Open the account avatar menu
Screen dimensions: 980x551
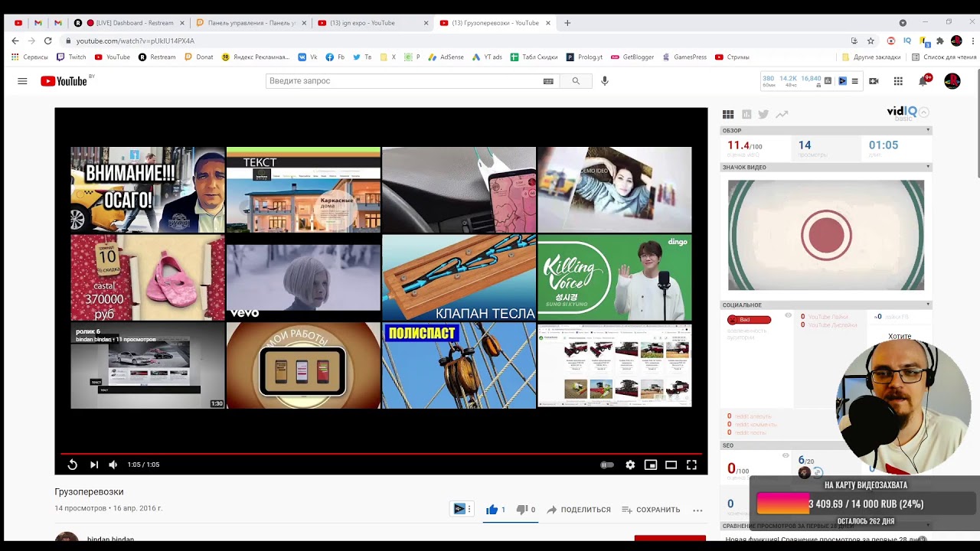[x=952, y=81]
